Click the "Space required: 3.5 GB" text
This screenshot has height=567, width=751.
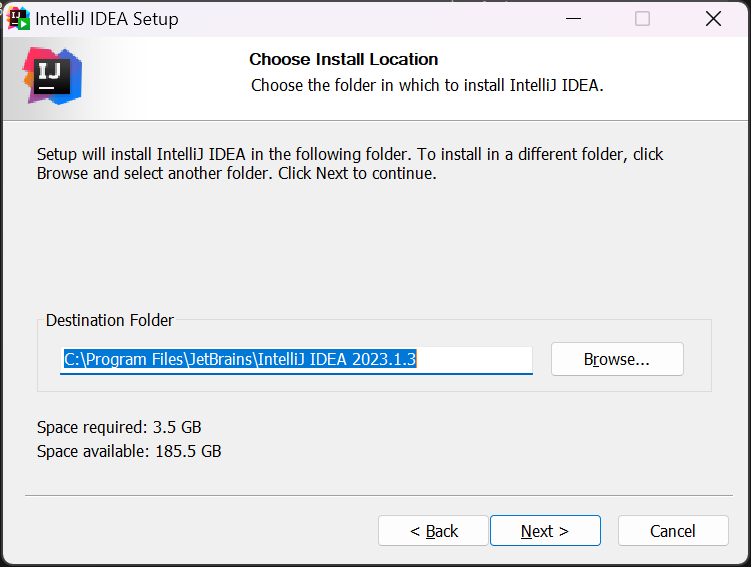tap(119, 427)
